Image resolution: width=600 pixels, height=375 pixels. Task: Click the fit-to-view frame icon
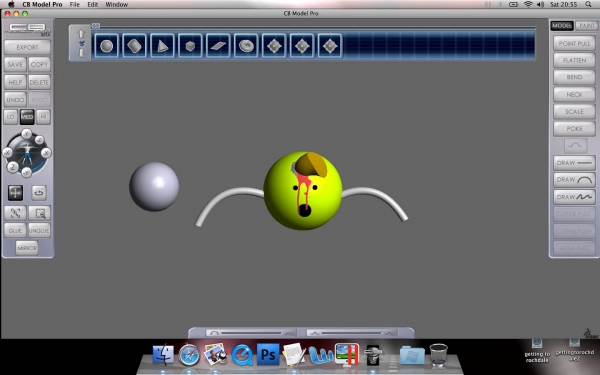pyautogui.click(x=15, y=213)
